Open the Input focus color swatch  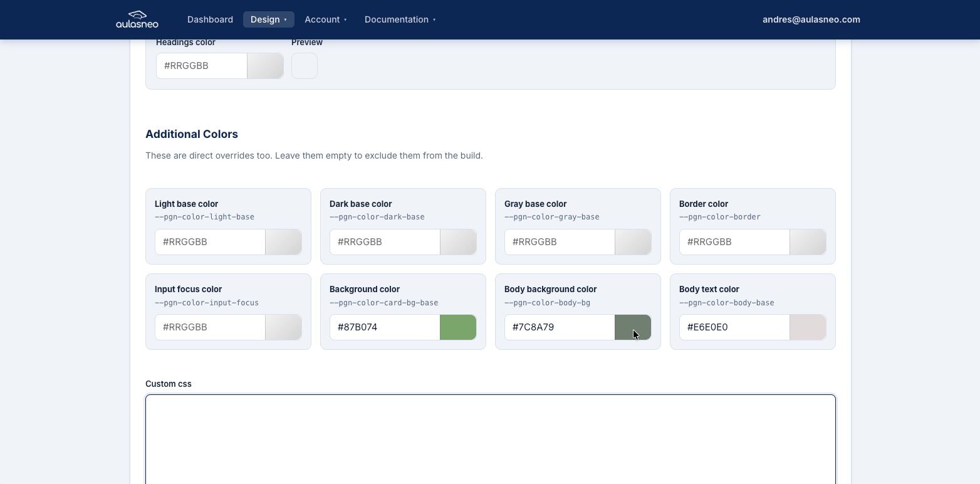(283, 327)
